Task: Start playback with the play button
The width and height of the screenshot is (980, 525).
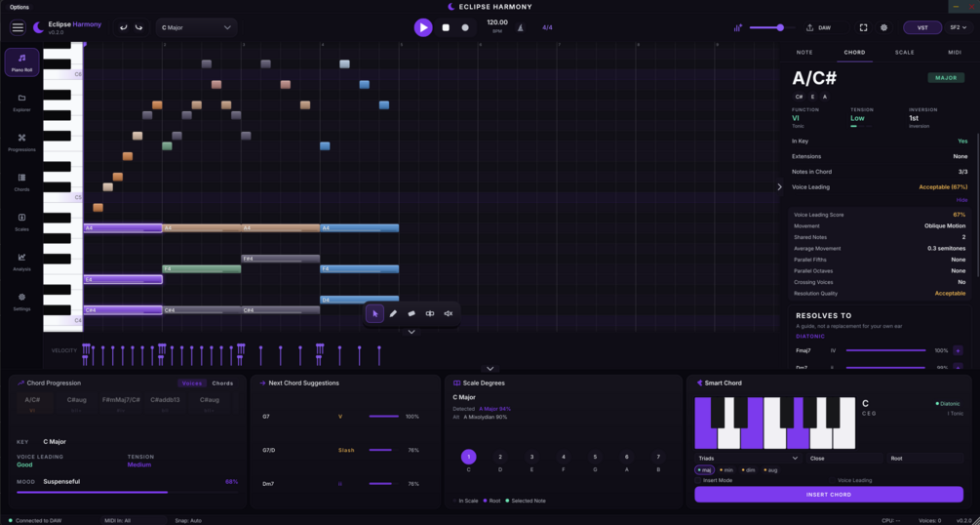Action: pyautogui.click(x=423, y=27)
